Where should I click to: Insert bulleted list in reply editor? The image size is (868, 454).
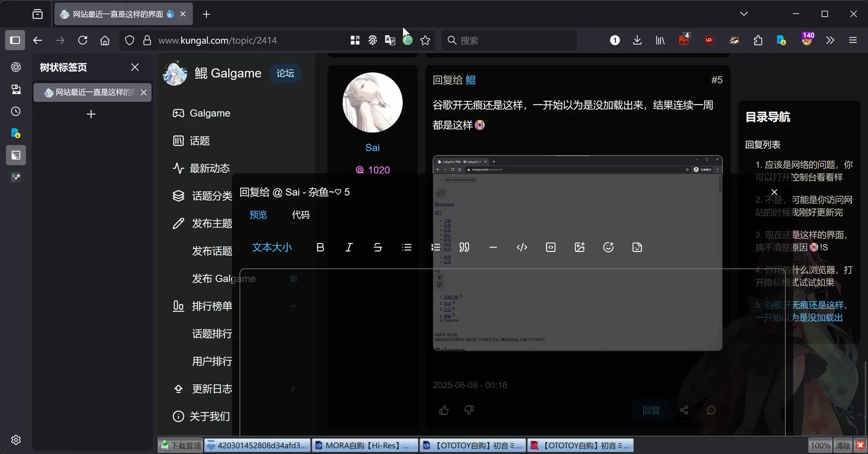[x=406, y=247]
